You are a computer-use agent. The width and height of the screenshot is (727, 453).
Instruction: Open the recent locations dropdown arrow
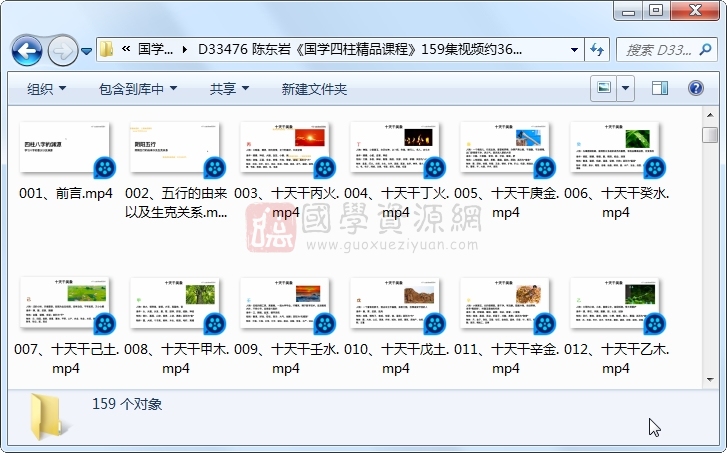(86, 51)
